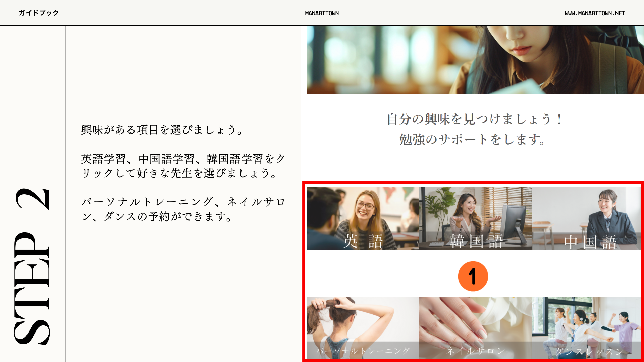Click the WWW.MANABITOWN.NET link
This screenshot has height=362, width=644.
pyautogui.click(x=595, y=13)
